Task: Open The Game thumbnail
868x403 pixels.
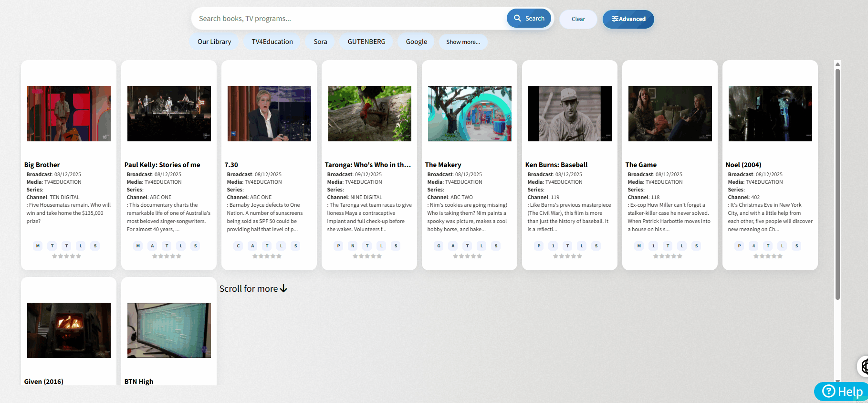Action: (x=670, y=114)
